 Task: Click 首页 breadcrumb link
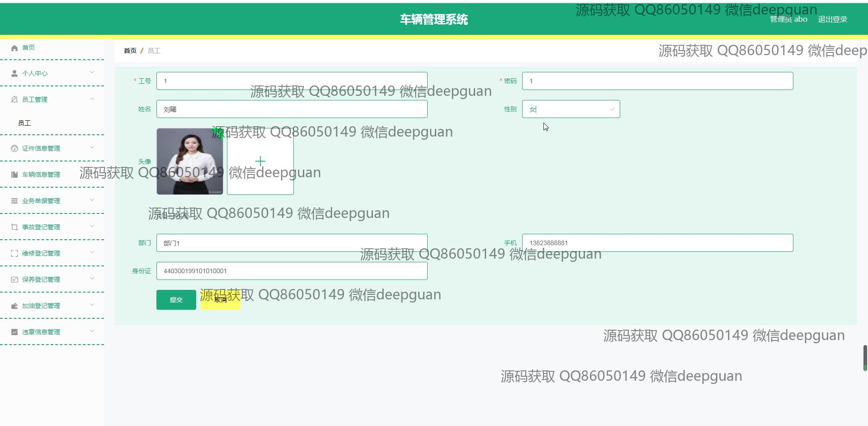130,51
